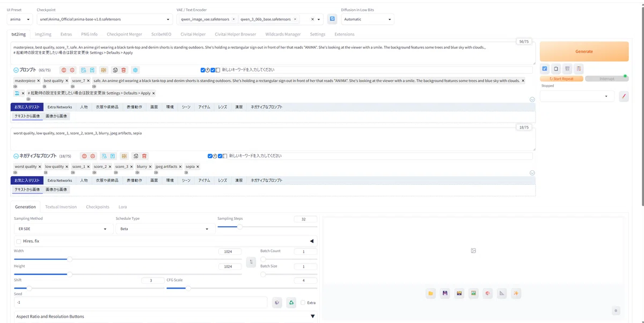644x323 pixels.
Task: Click the Generate button
Action: (584, 52)
